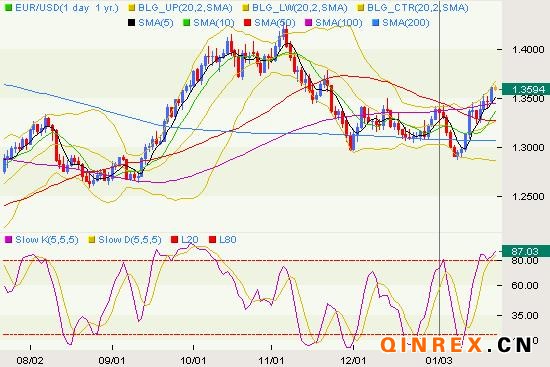Click the BLG_UP(20,2,SMA) legend swatch
The width and height of the screenshot is (550, 367).
click(131, 7)
